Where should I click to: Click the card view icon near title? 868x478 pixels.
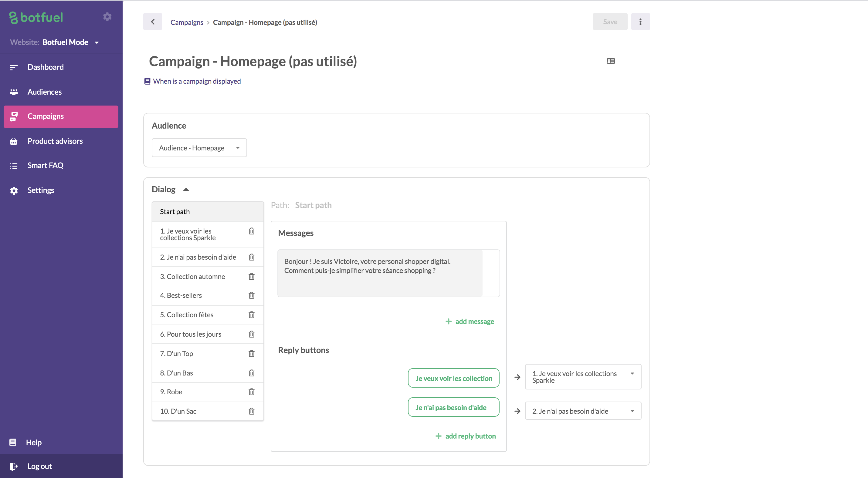coord(611,61)
